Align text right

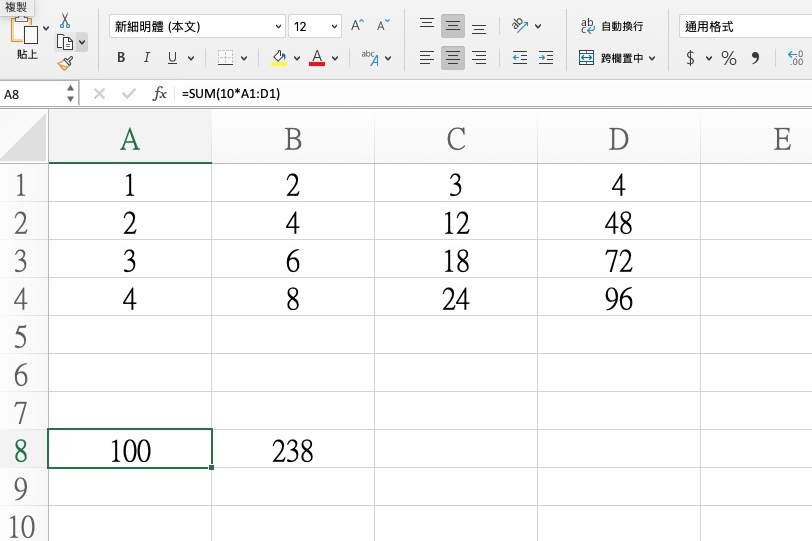point(479,57)
